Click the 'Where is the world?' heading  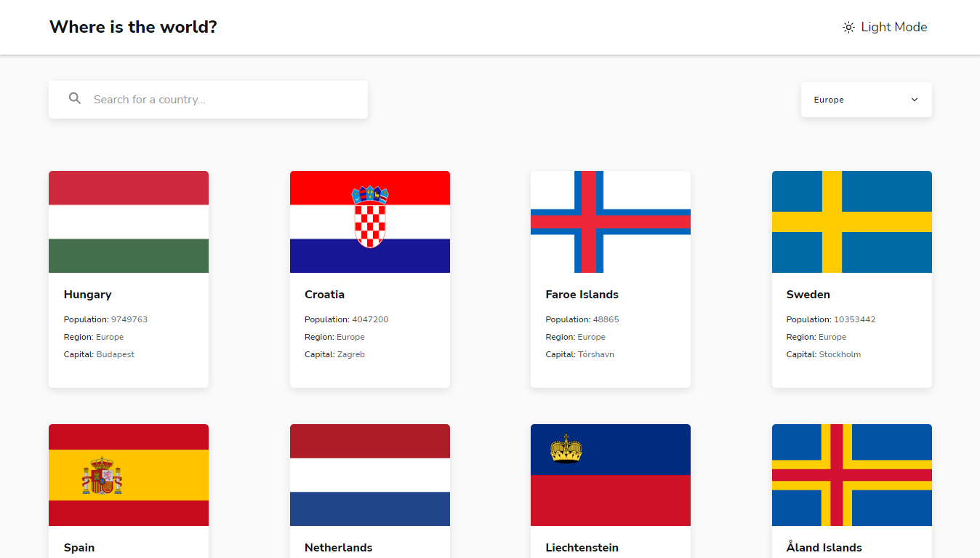pyautogui.click(x=133, y=26)
